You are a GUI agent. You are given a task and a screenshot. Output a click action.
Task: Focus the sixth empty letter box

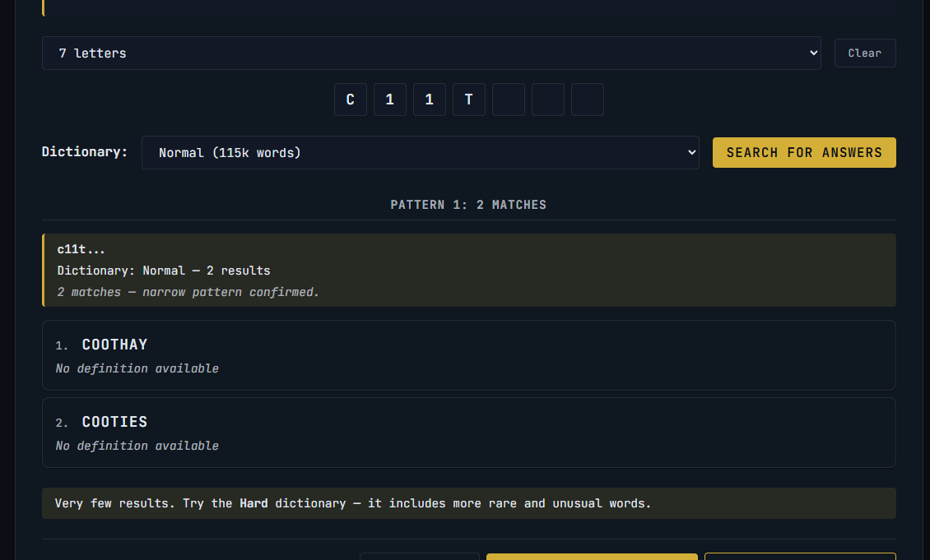point(548,100)
